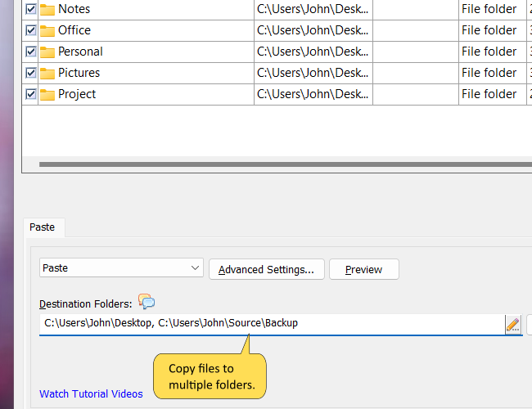
Task: Deselect the Pictures folder checkbox
Action: click(x=31, y=74)
